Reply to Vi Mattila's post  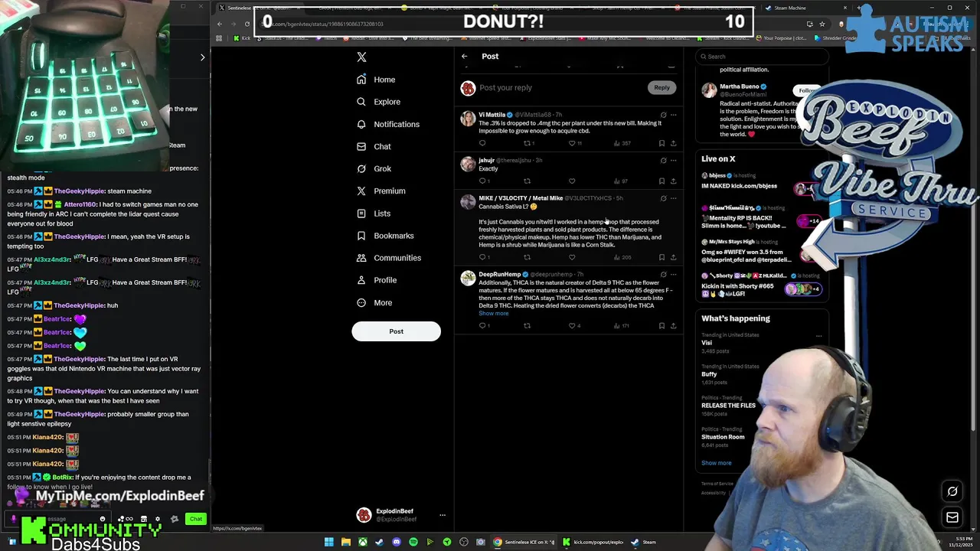[x=482, y=143]
